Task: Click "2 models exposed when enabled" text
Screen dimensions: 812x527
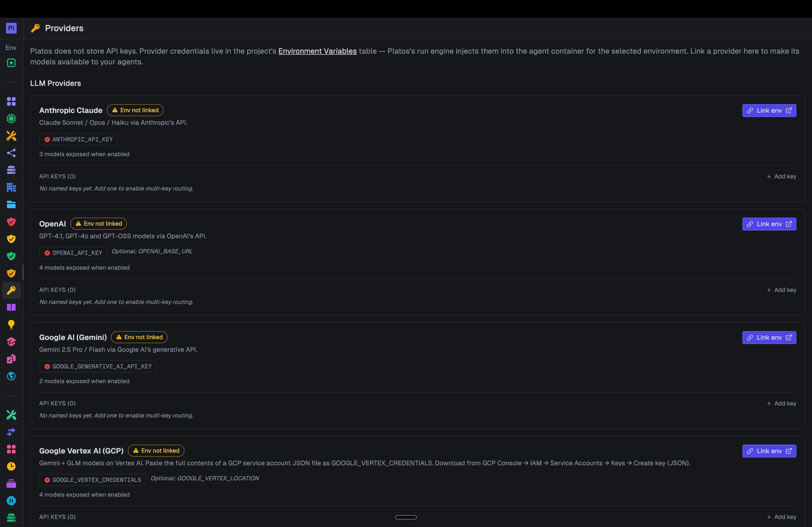Action: [x=84, y=381]
